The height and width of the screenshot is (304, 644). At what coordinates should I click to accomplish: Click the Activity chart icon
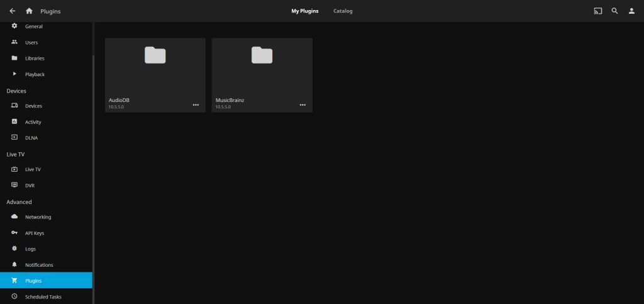click(x=14, y=121)
